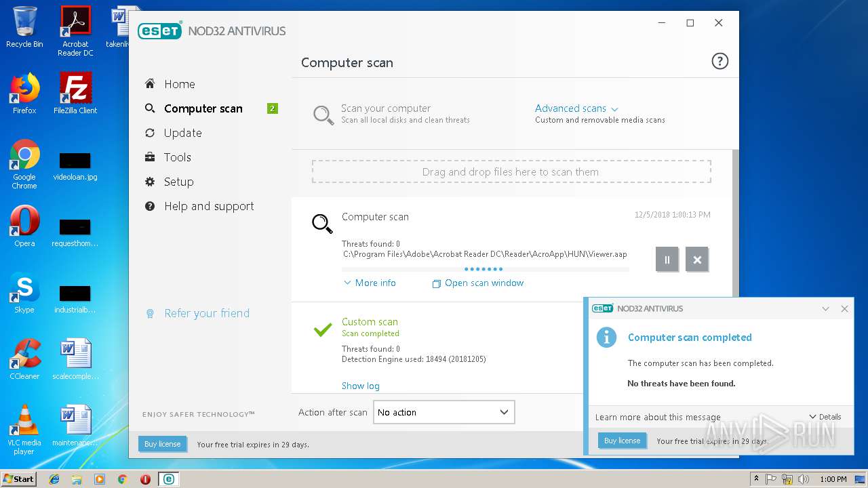Image resolution: width=868 pixels, height=488 pixels.
Task: Show hidden system tray icons
Action: pyautogui.click(x=755, y=479)
